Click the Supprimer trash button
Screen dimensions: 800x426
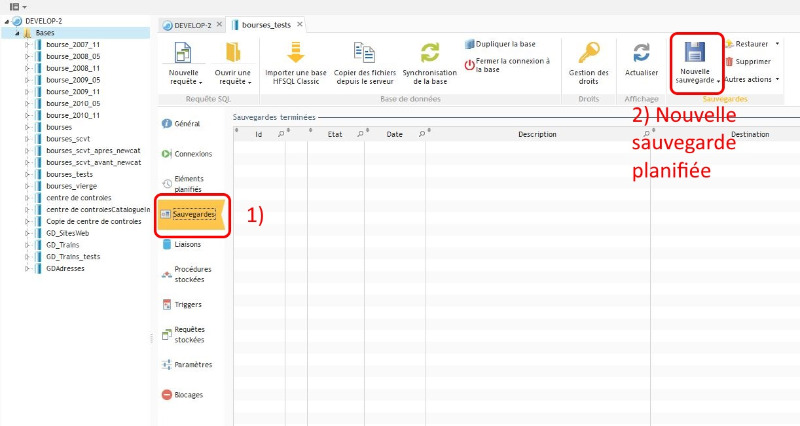pos(748,62)
